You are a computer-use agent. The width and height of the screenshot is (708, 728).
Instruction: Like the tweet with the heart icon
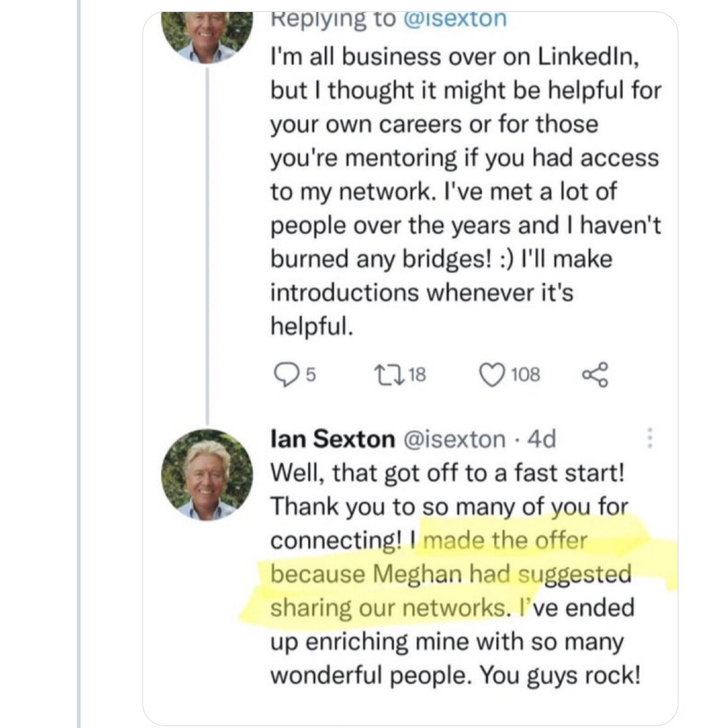coord(491,375)
